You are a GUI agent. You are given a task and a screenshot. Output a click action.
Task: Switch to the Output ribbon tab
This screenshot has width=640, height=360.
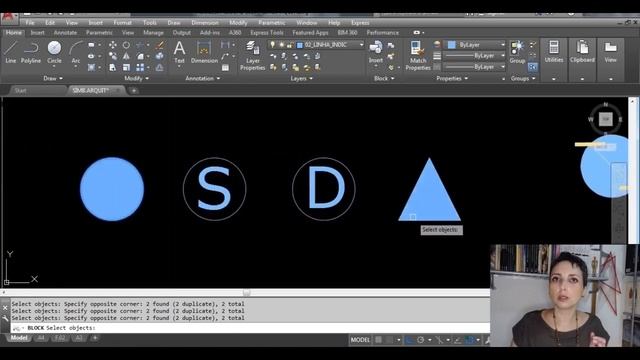[182, 33]
